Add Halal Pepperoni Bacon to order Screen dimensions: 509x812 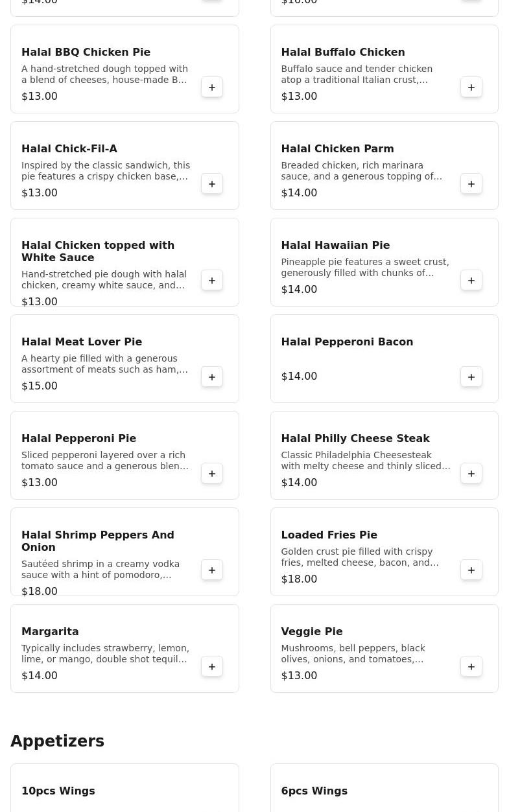[471, 377]
